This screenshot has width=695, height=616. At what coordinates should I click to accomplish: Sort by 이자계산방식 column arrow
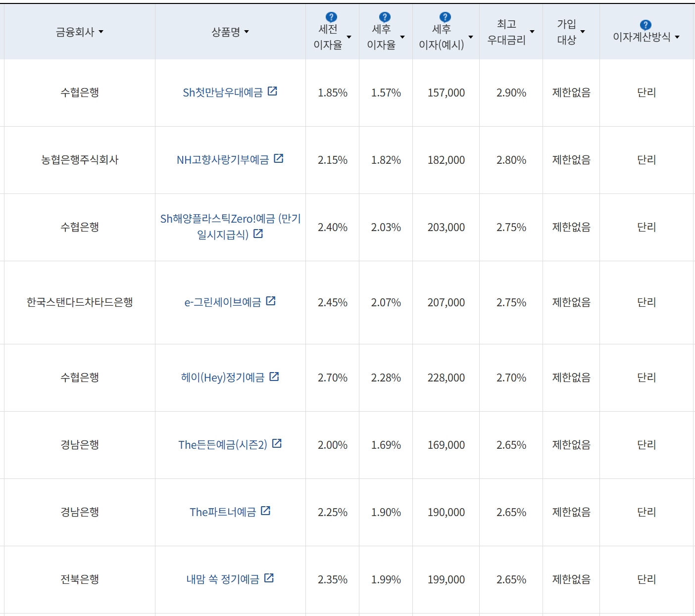[x=677, y=38]
